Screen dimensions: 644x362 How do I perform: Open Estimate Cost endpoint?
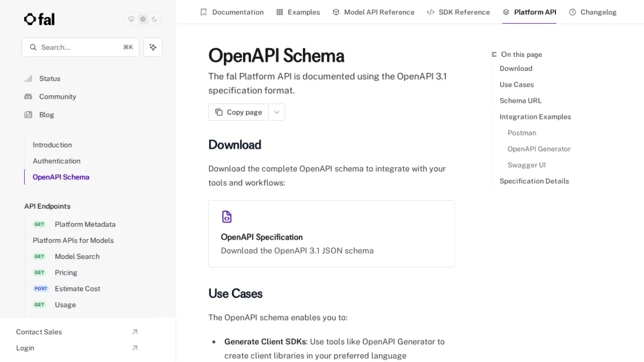click(x=77, y=289)
